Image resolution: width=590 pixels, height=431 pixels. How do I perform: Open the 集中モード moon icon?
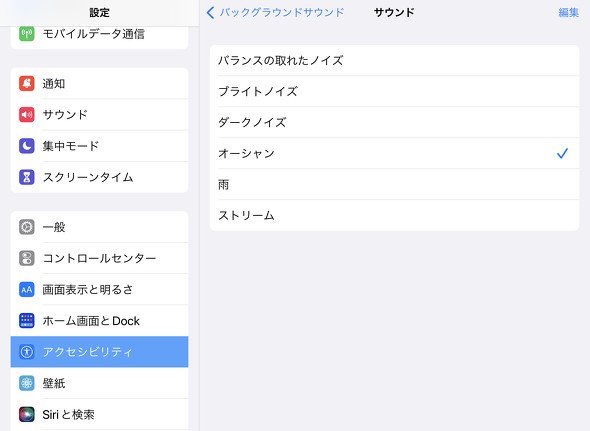(27, 146)
